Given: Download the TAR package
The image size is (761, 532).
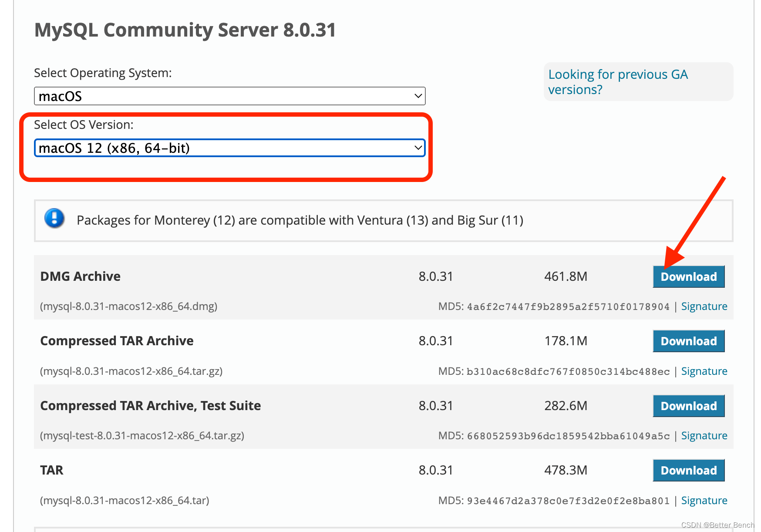Looking at the screenshot, I should tap(688, 471).
